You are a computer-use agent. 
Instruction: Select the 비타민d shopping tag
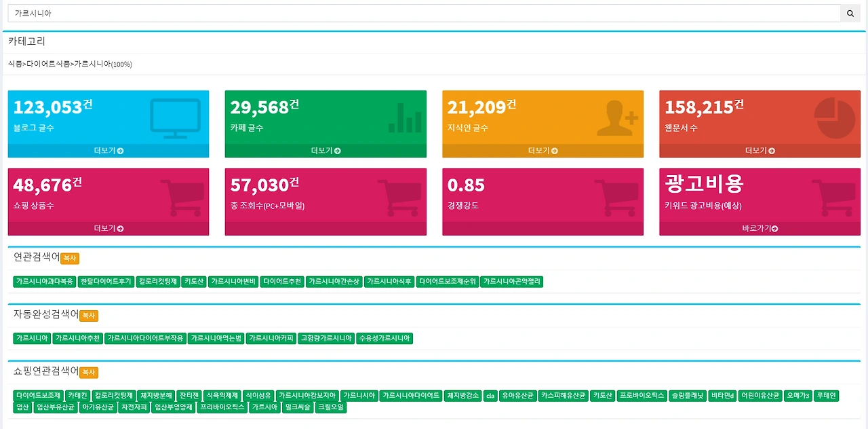tap(723, 395)
